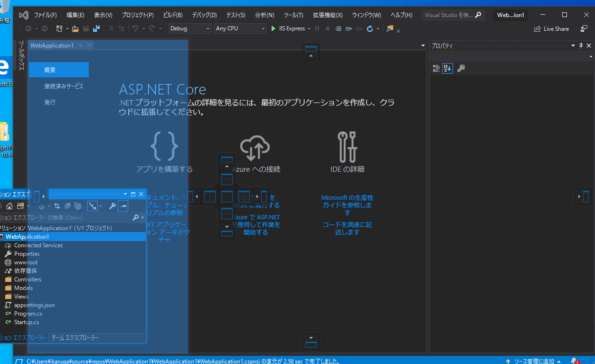Image resolution: width=595 pixels, height=364 pixels.
Task: Open the Debug configuration dropdown
Action: click(189, 28)
